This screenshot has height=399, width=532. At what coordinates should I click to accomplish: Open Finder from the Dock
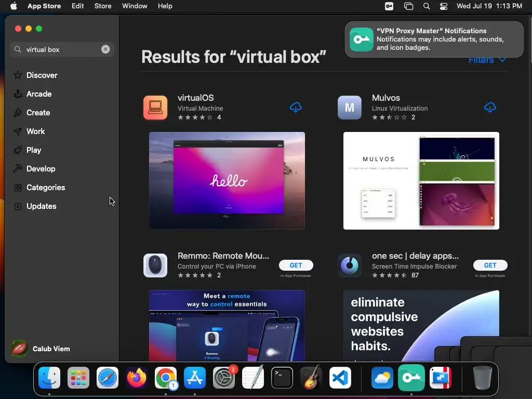(49, 378)
